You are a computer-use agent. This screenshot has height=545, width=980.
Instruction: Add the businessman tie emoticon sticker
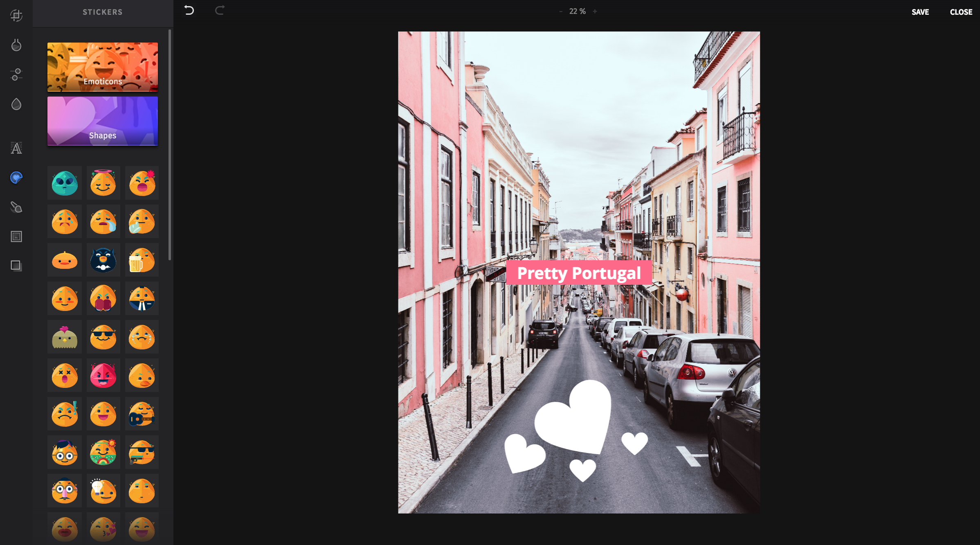[x=142, y=298]
